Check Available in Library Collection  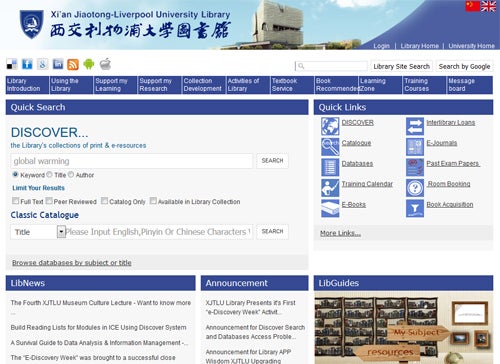[153, 201]
